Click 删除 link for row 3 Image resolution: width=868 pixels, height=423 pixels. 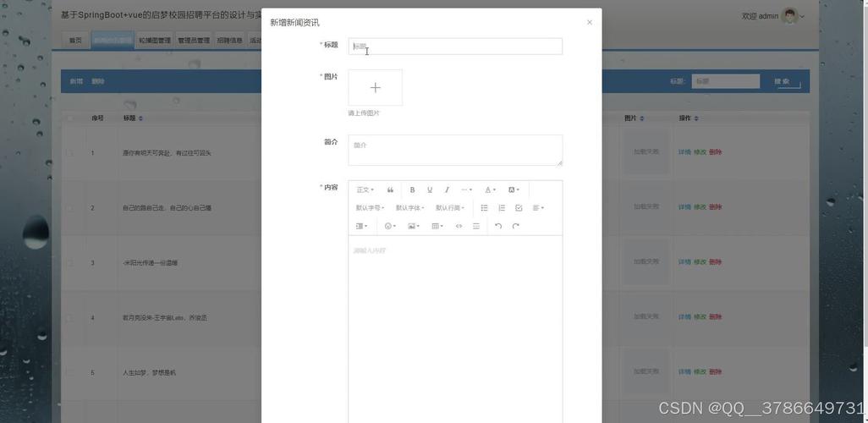pos(715,262)
